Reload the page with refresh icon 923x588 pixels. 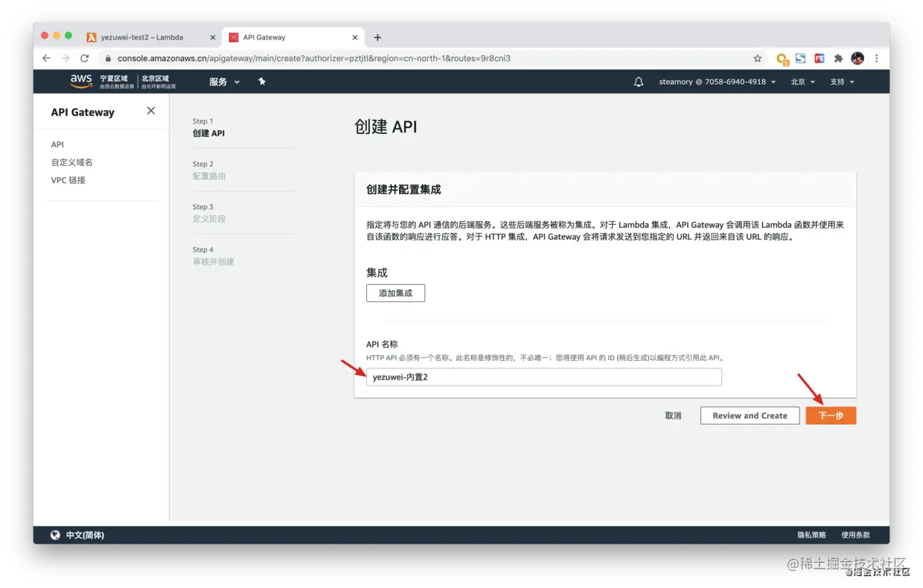(85, 58)
